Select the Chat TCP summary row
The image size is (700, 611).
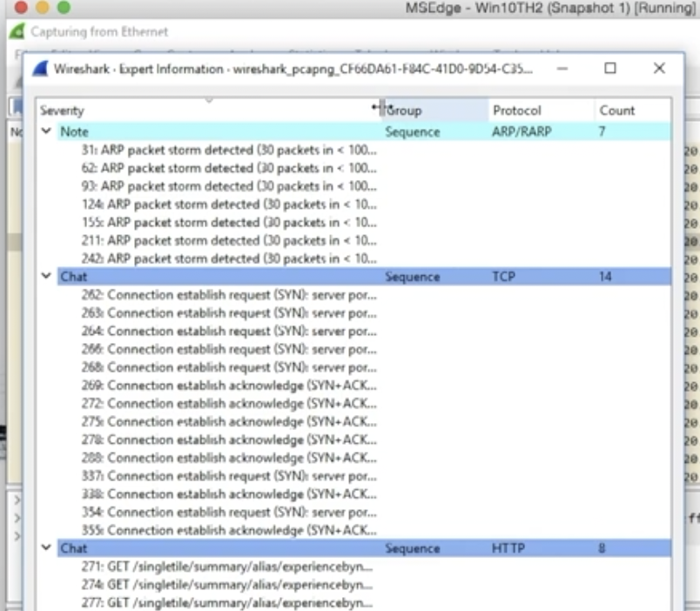(x=364, y=276)
